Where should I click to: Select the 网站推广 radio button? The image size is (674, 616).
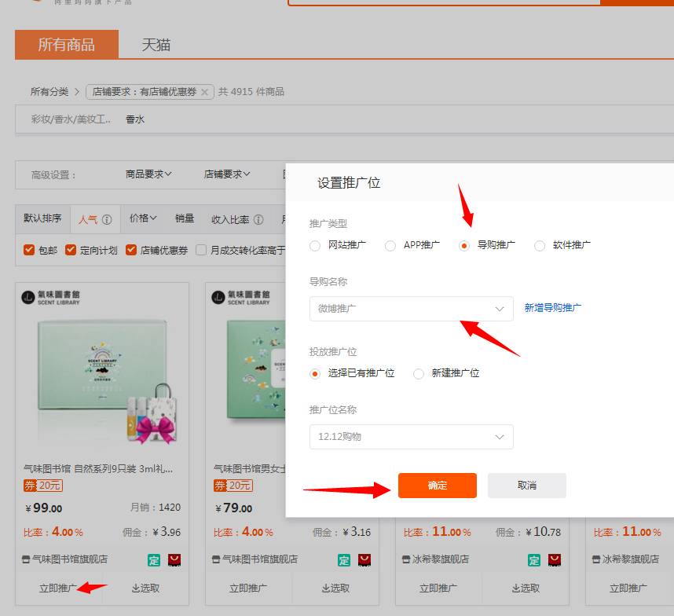[x=315, y=246]
